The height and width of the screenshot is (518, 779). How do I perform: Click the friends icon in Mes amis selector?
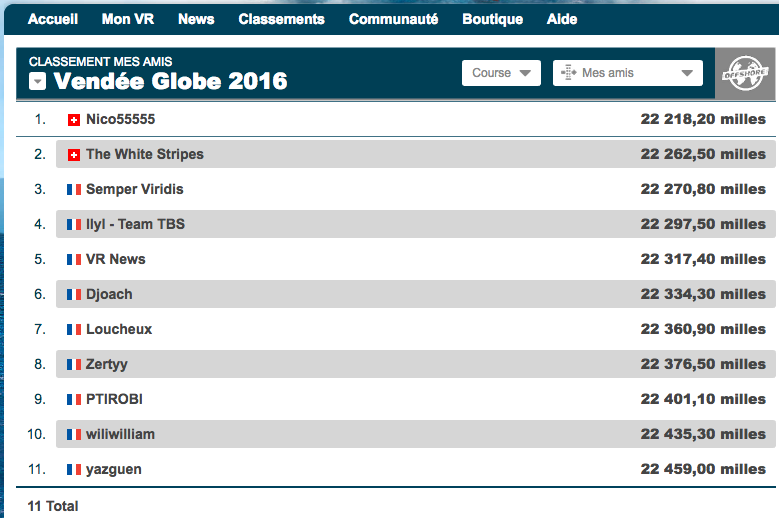[568, 73]
